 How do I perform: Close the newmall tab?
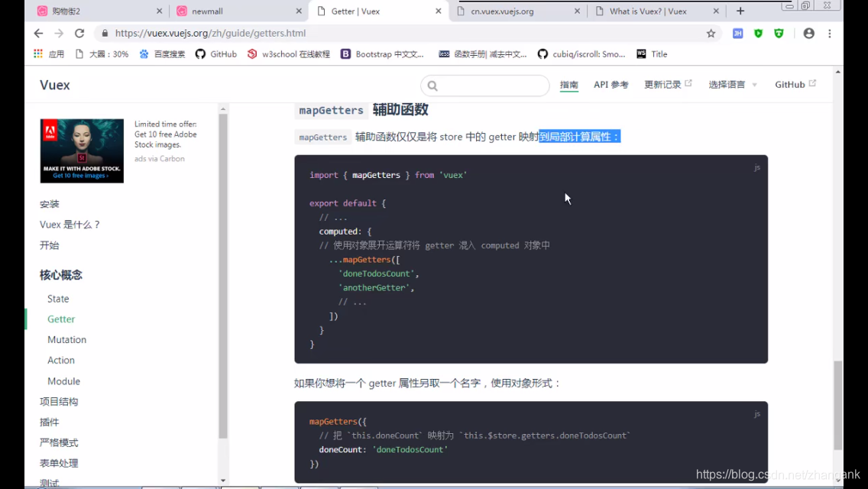(299, 11)
